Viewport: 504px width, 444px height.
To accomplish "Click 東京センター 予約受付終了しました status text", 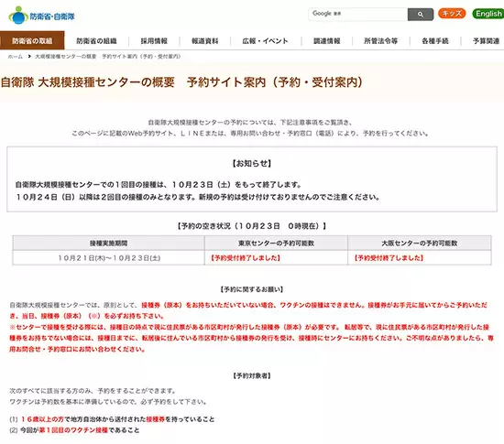I will click(x=246, y=258).
